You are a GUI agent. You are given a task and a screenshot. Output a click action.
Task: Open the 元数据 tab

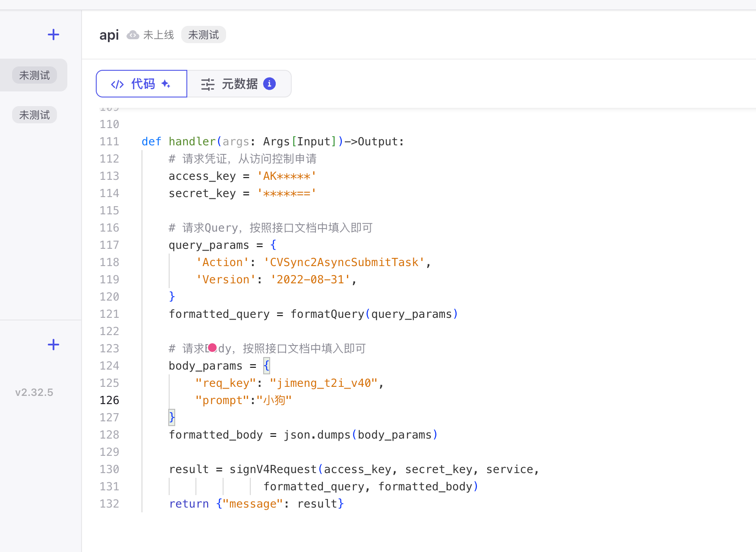(x=239, y=84)
